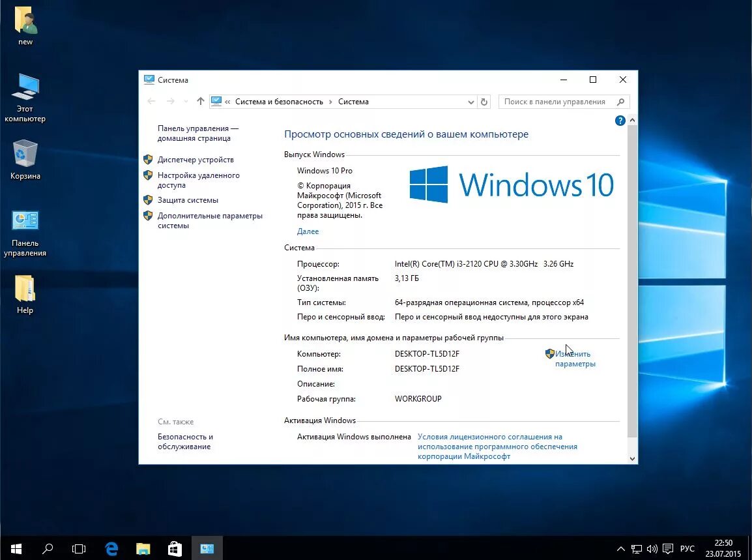The image size is (752, 560).
Task: Open the volume tray icon
Action: (x=652, y=548)
